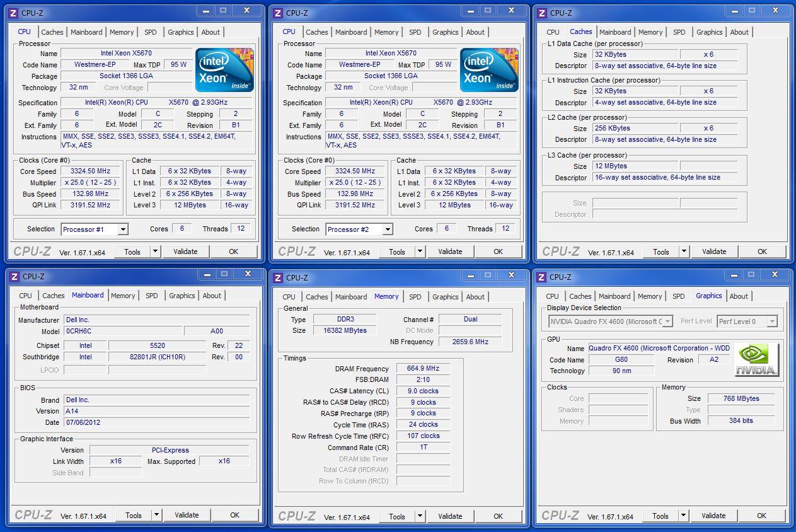Switch to About tab in Mainboard window
Screen dimensions: 796x532
(x=212, y=296)
